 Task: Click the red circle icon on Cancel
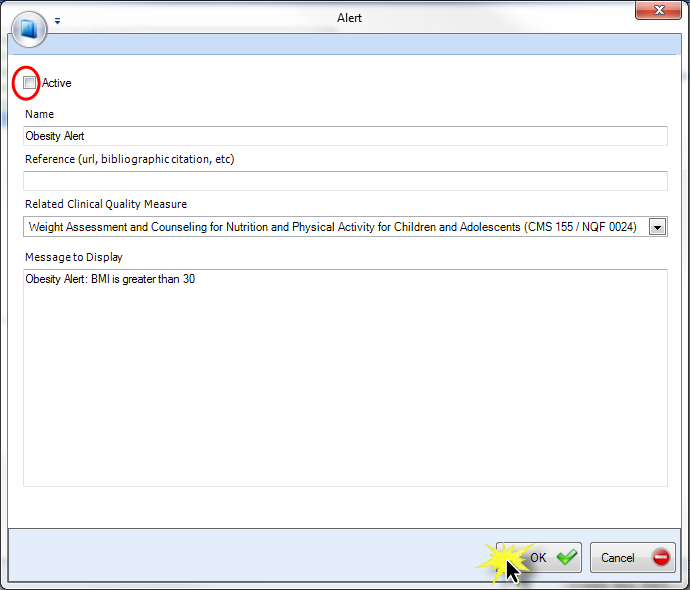pyautogui.click(x=660, y=557)
